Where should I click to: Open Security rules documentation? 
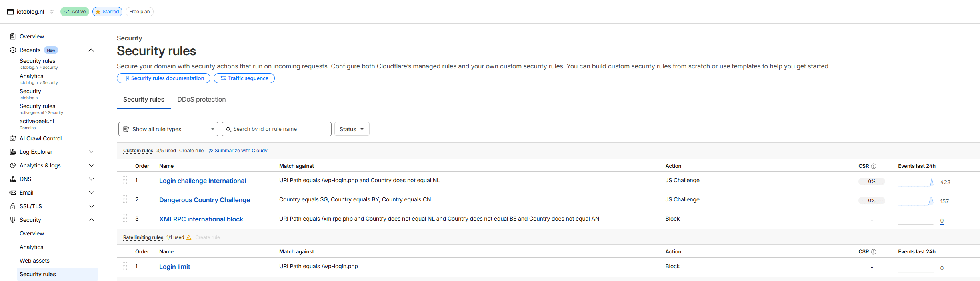click(x=164, y=78)
